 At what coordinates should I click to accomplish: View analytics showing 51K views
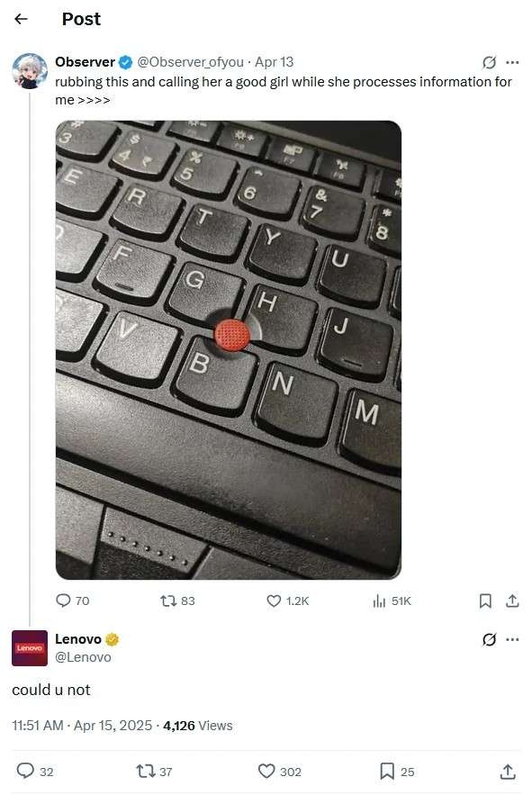coord(392,601)
